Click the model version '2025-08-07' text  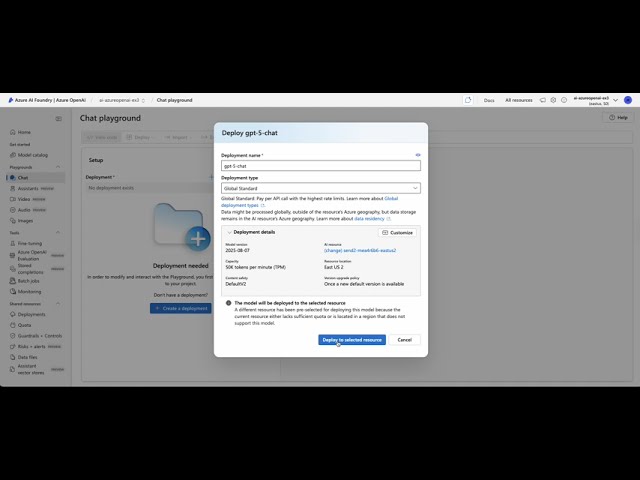[238, 250]
